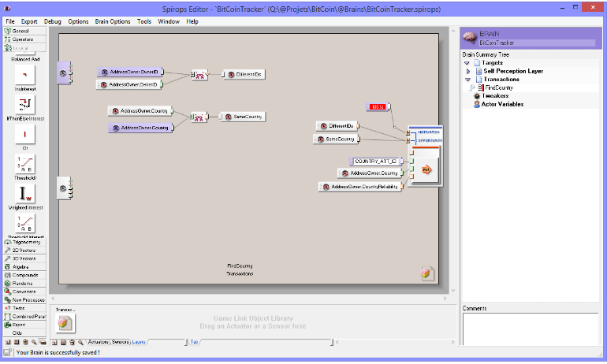This screenshot has height=364, width=607.
Task: Click the comparison operator feeding SameCountry
Action: (x=199, y=117)
